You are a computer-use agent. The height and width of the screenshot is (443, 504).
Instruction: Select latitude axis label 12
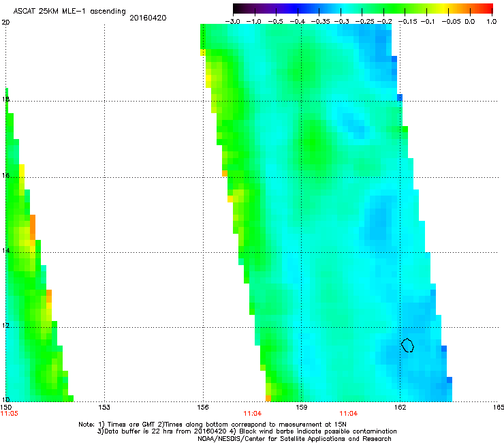[5, 326]
